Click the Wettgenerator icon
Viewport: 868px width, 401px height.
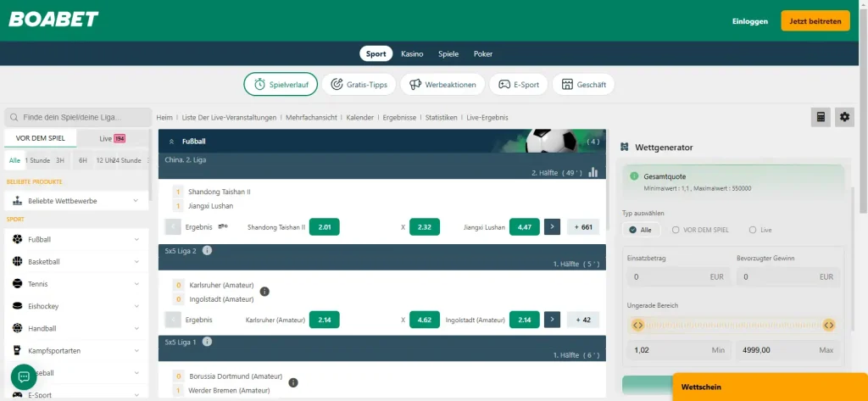[x=625, y=148]
